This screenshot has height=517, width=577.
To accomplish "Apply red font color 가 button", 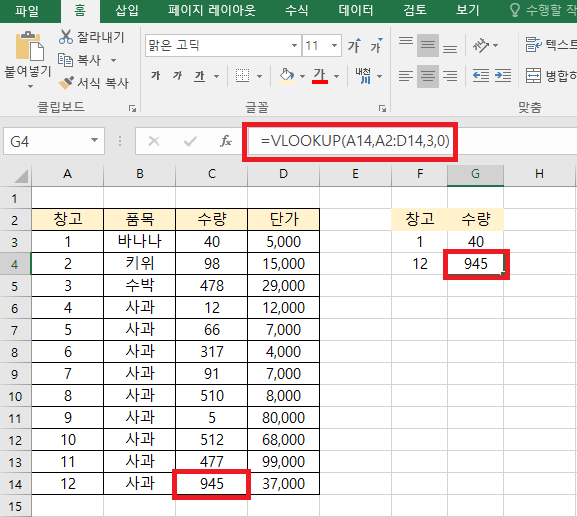I will [319, 76].
